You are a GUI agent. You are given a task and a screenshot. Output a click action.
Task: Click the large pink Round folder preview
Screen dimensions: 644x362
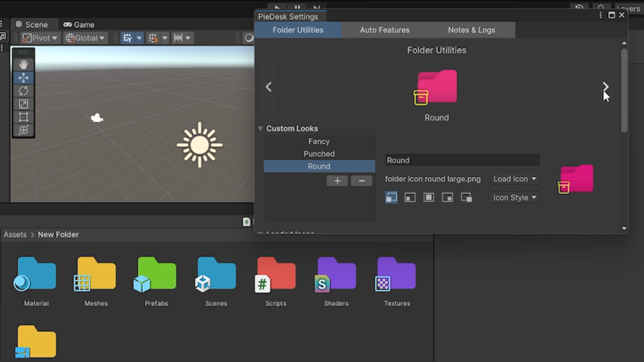[x=436, y=87]
